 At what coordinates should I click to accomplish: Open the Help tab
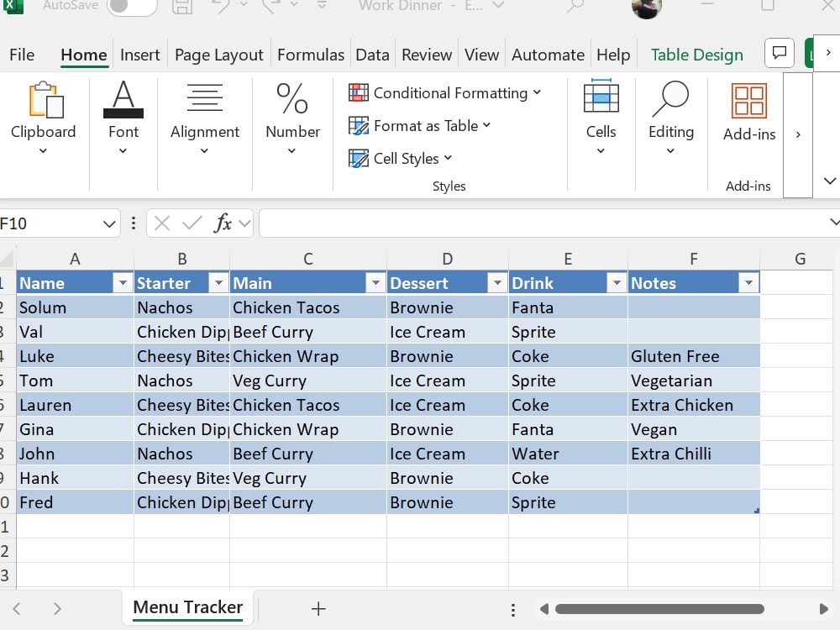tap(613, 55)
